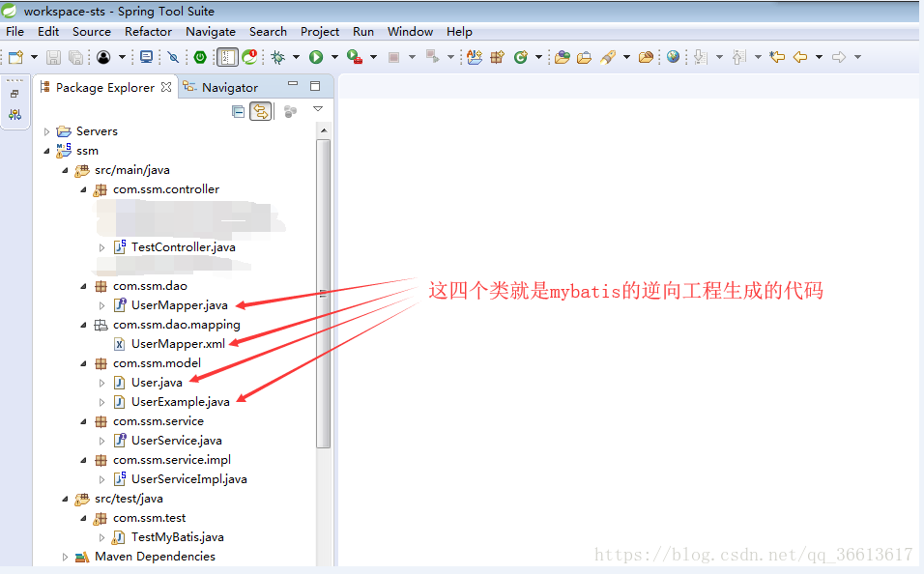Open the Navigate menu

(211, 32)
